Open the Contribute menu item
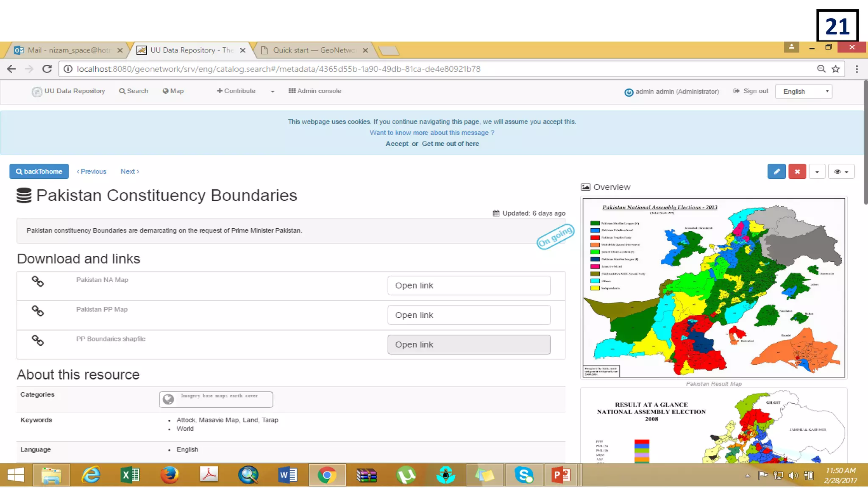Screen dimensions: 868x488 tap(236, 91)
